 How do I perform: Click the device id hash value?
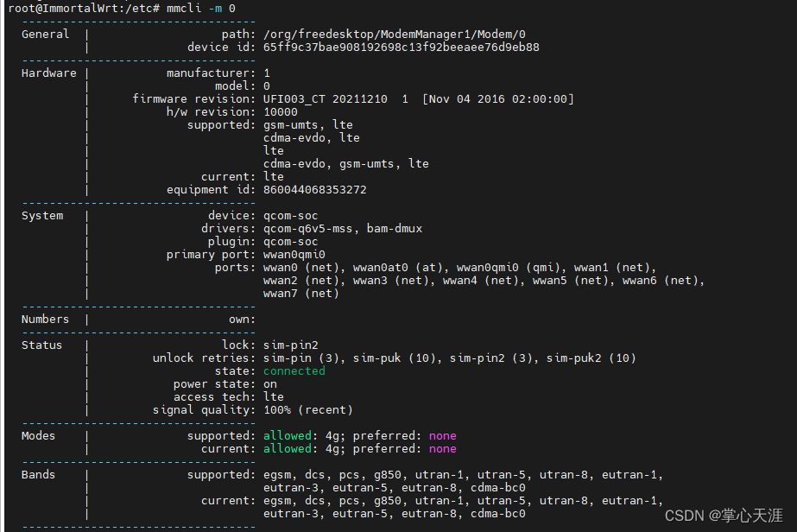(402, 47)
